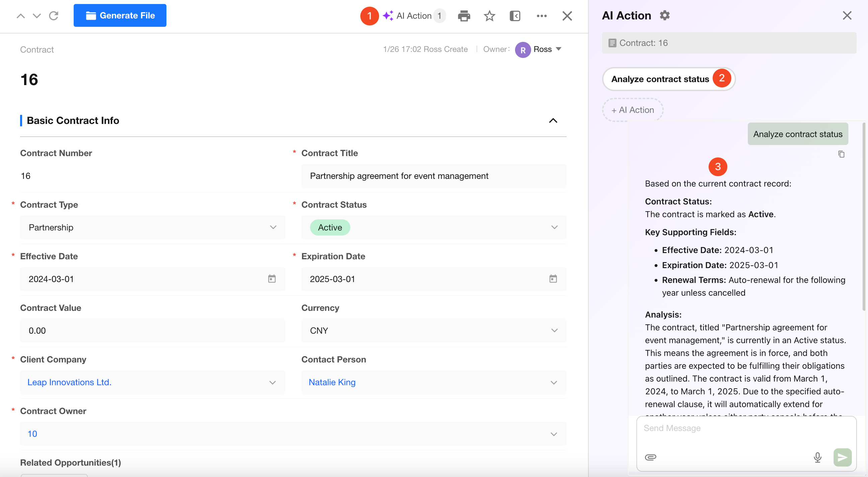The width and height of the screenshot is (868, 477).
Task: Open the more options ellipsis menu
Action: point(541,16)
